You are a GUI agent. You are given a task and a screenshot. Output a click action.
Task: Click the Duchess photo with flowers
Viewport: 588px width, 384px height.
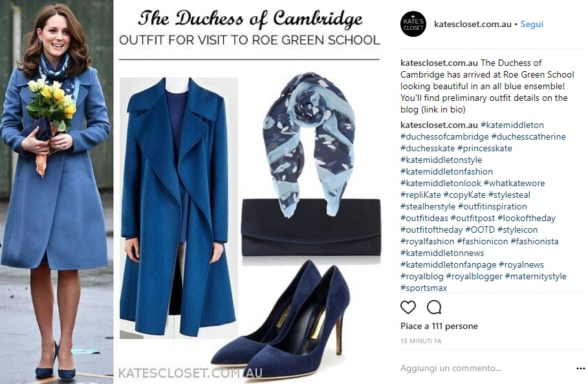56,192
